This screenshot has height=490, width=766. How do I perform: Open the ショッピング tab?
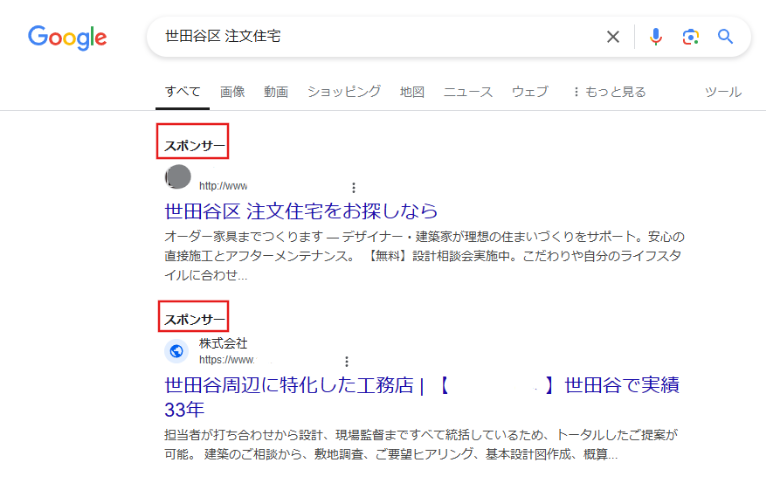click(x=344, y=92)
